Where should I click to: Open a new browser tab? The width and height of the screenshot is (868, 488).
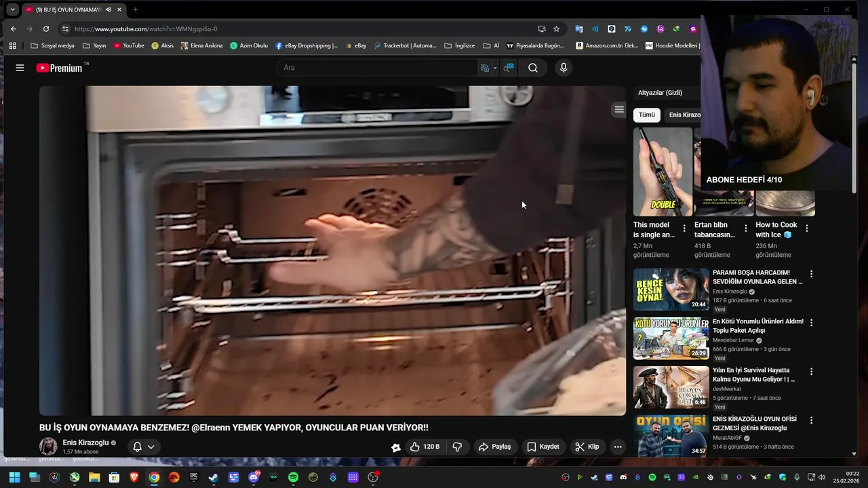pos(136,9)
